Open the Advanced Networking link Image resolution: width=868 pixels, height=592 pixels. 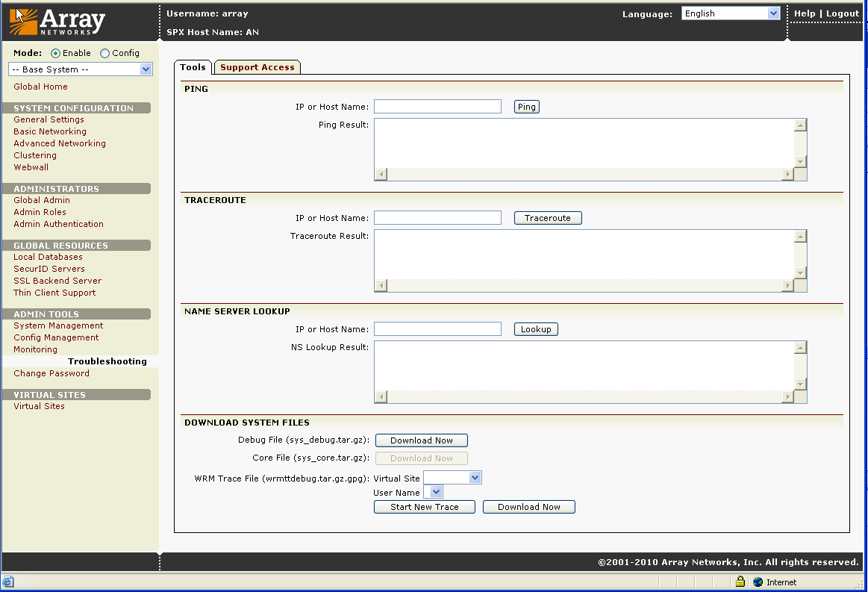pyautogui.click(x=60, y=143)
